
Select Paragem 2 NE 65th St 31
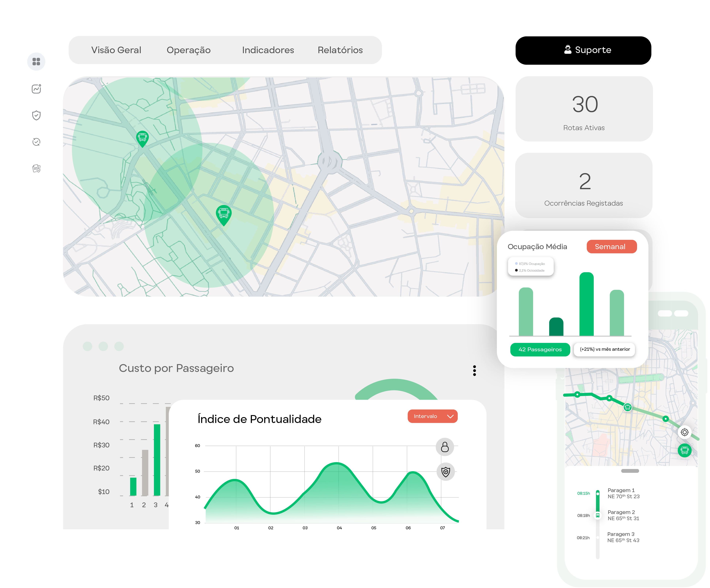pyautogui.click(x=624, y=515)
